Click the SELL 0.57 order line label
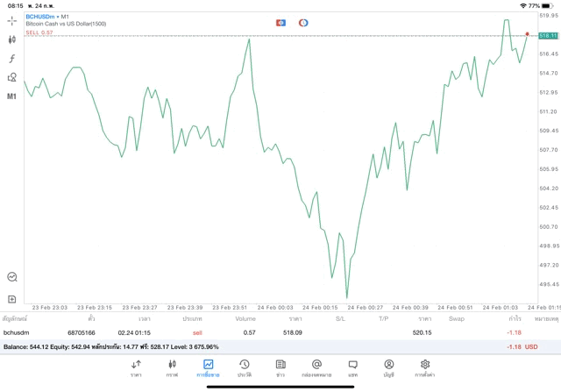The image size is (561, 392). coord(39,32)
